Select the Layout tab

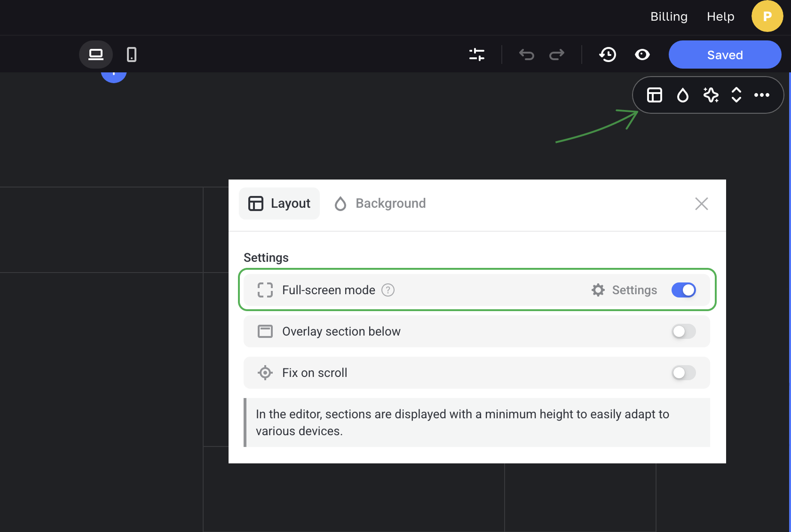pos(279,203)
